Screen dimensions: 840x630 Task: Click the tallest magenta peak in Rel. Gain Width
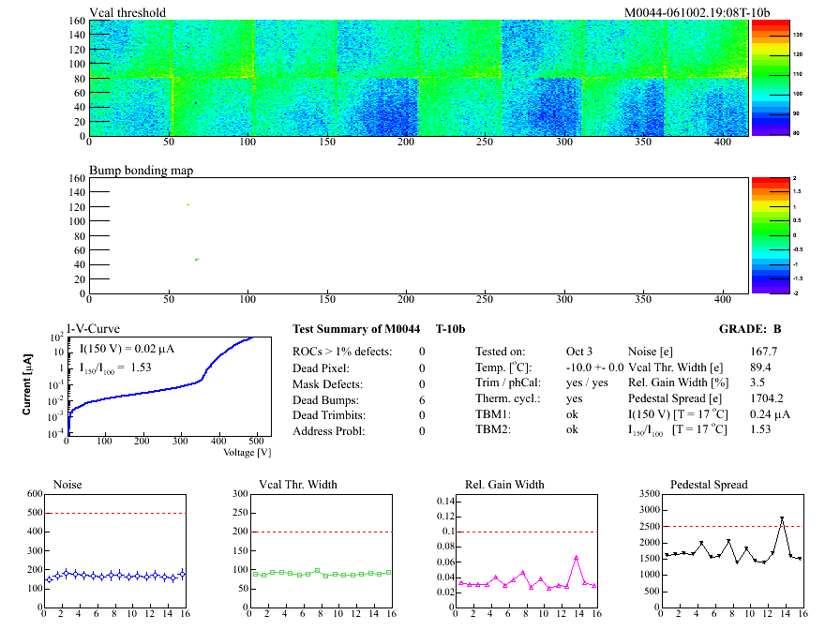pos(577,557)
